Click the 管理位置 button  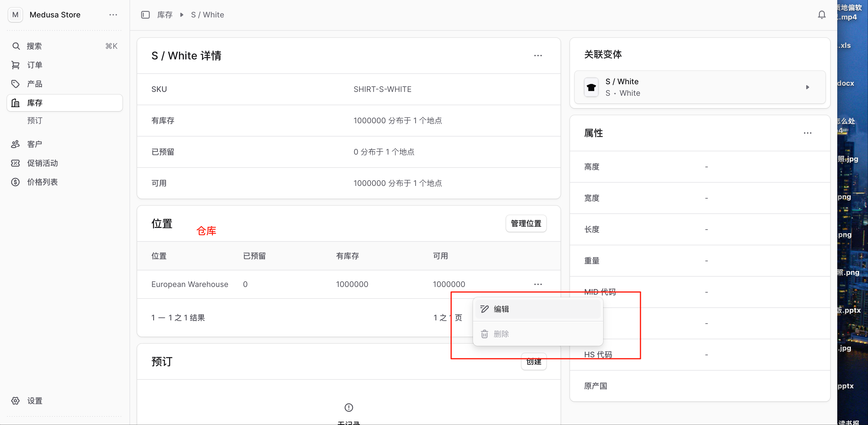526,223
